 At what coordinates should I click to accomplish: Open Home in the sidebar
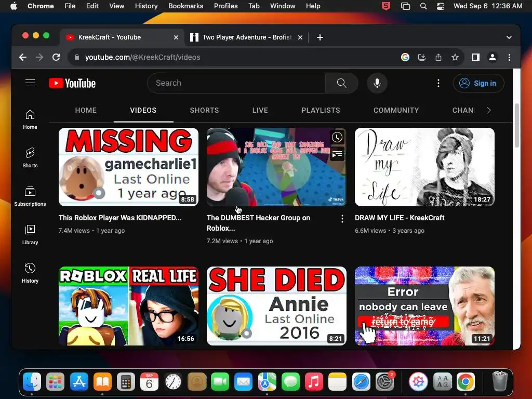[x=30, y=119]
